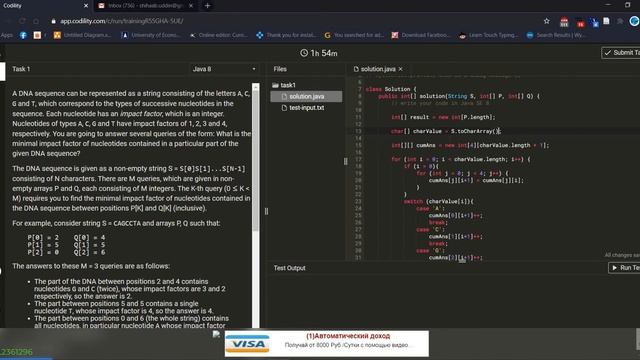Click the 'switch (charValue[i])' code line
640x360 pixels.
[439, 201]
